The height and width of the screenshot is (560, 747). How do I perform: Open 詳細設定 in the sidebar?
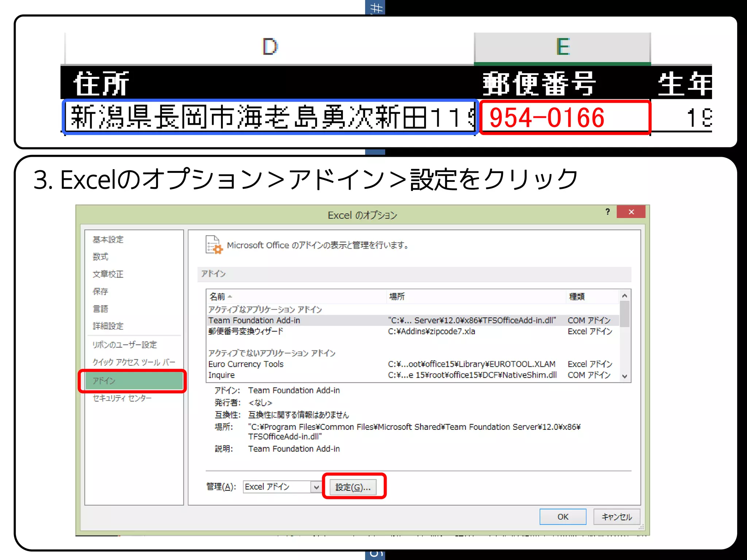(108, 326)
